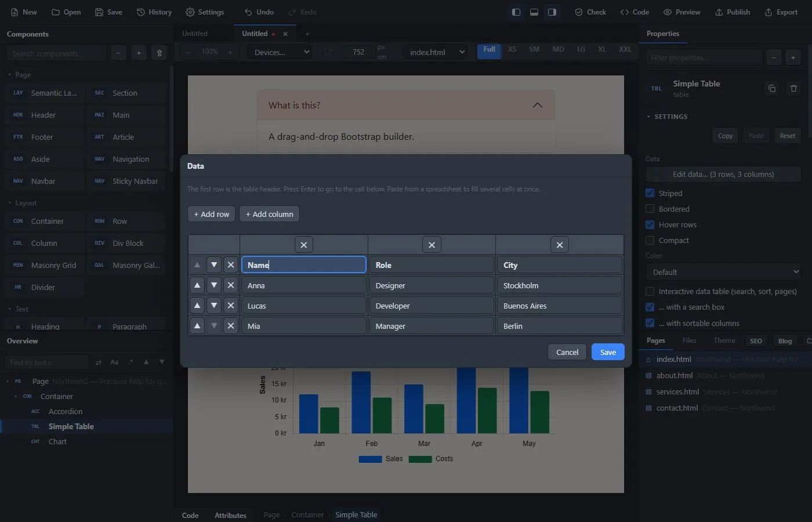Screen dimensions: 812x522
Task: Remove the Role column with its X
Action: pos(432,245)
